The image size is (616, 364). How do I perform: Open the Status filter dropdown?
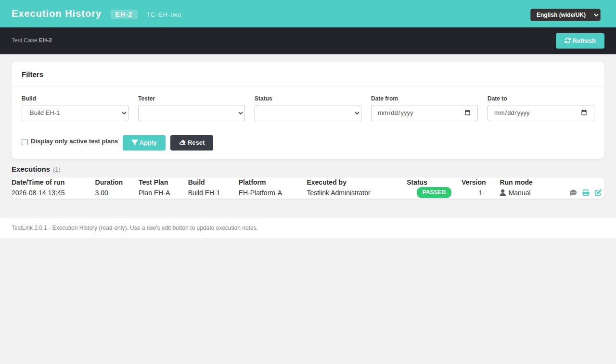(x=308, y=113)
